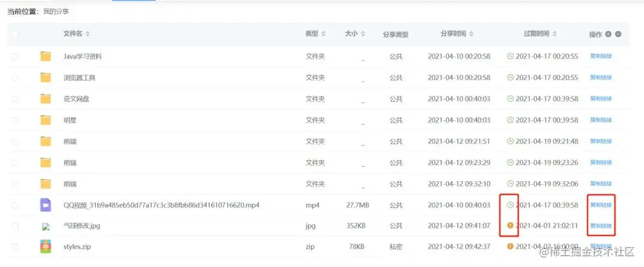Viewport: 644px width, 267px height.
Task: Click the 分享类型 column header
Action: point(395,35)
